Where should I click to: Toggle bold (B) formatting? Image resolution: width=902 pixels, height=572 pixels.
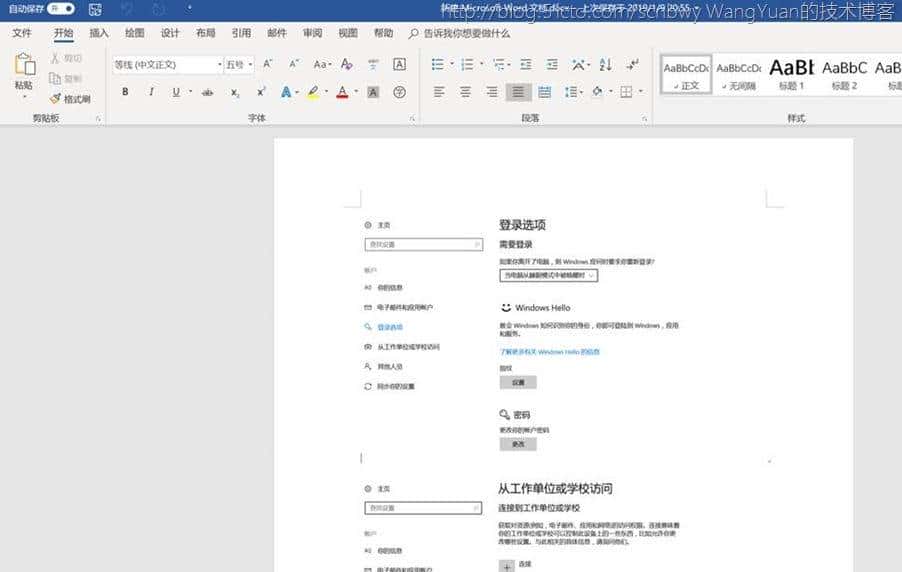125,91
